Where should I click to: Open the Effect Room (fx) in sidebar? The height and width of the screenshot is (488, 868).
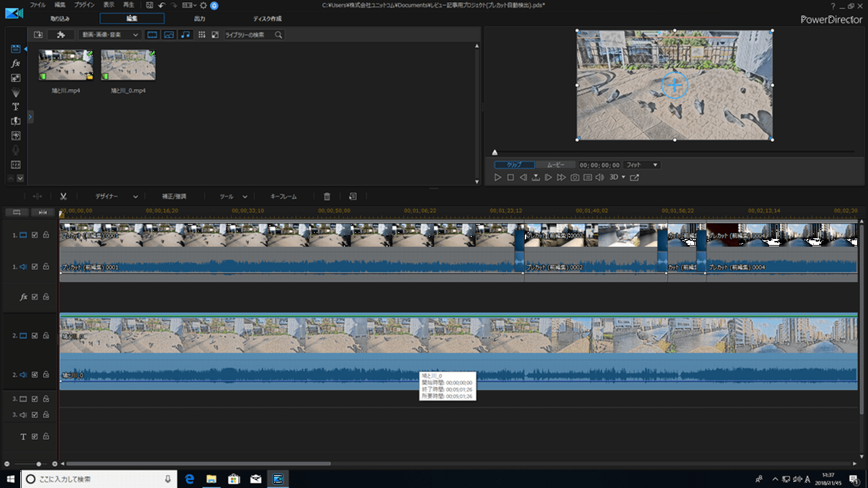[x=16, y=63]
